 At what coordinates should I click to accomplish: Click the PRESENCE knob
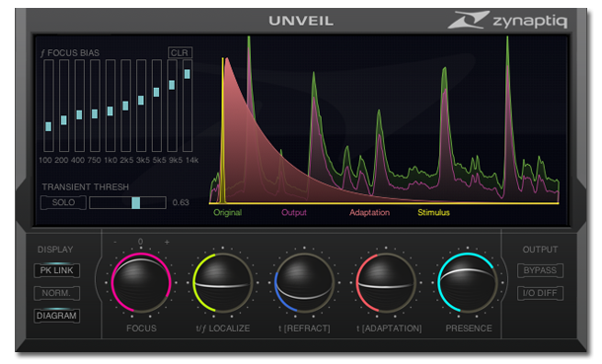pyautogui.click(x=468, y=283)
